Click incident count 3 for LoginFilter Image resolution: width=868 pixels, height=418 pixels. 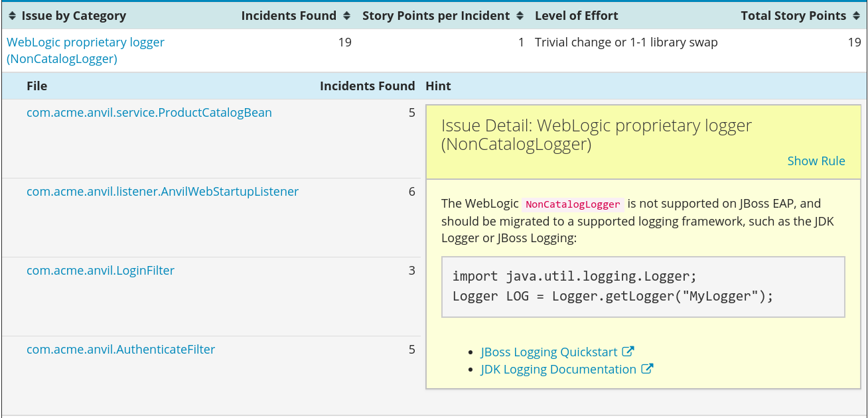coord(412,271)
